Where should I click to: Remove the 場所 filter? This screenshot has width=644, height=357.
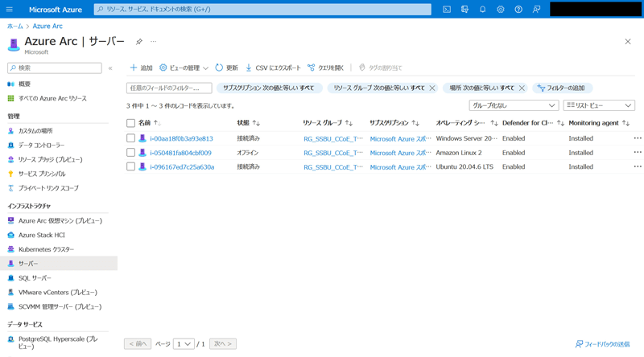point(522,88)
